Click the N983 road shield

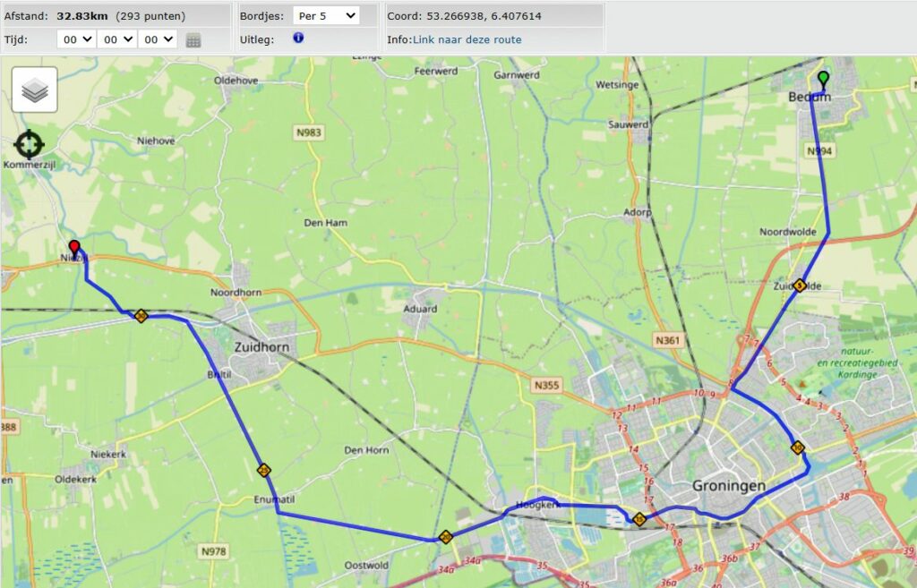(309, 132)
